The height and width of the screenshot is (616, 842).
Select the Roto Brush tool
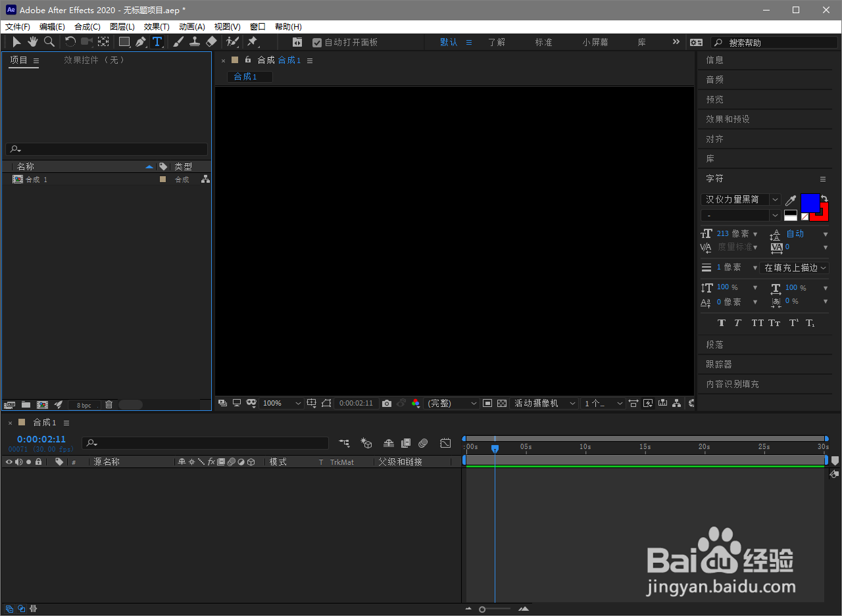point(232,42)
